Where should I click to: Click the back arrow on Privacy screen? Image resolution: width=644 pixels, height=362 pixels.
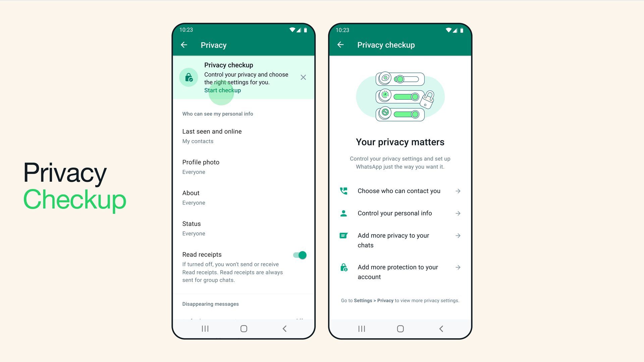click(x=185, y=45)
